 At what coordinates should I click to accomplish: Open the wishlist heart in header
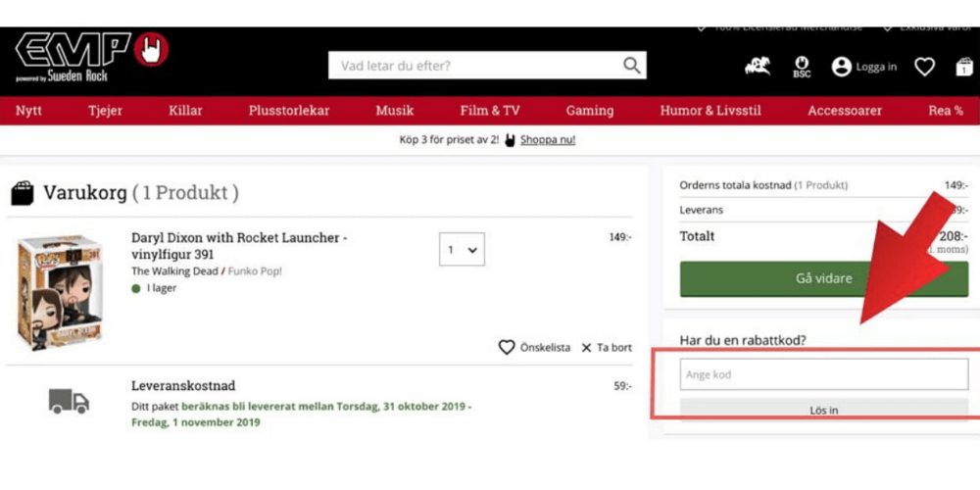pos(924,67)
